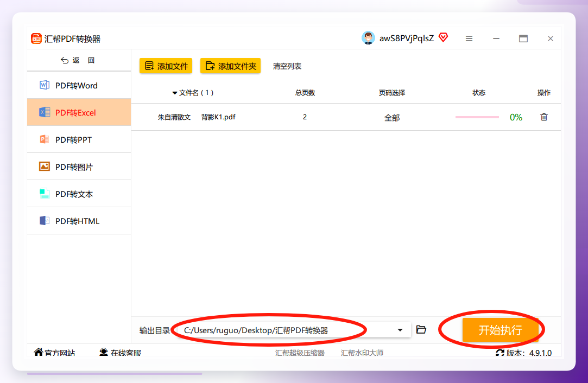Open the hamburger menu in title bar
Viewport: 588px width, 383px height.
click(469, 39)
